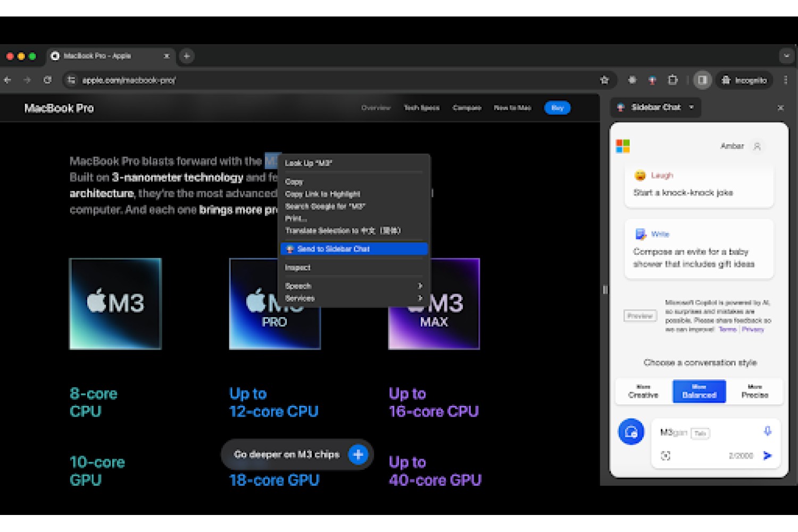Choose Copy Link to Highlight menu item
The image size is (798, 532).
[354, 194]
